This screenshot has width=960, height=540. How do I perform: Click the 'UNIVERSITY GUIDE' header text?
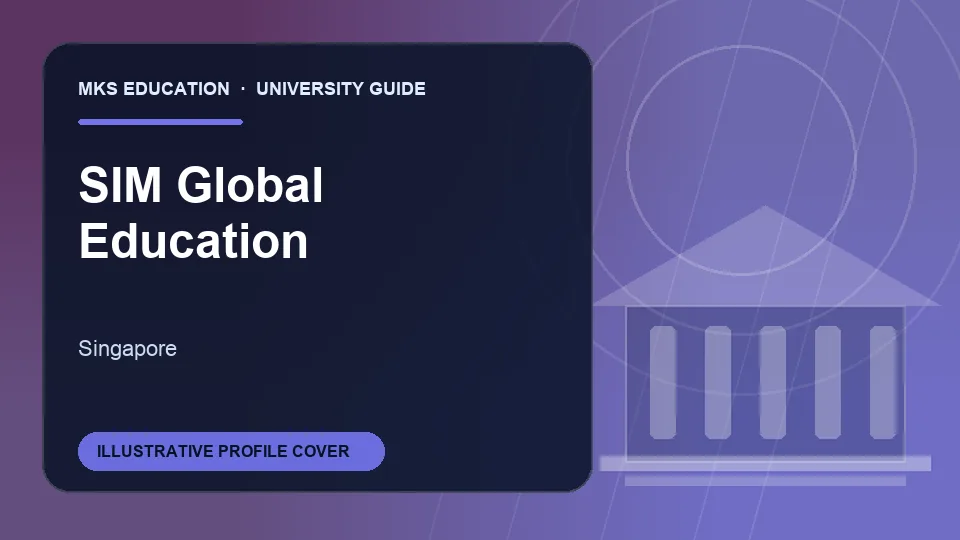[x=341, y=89]
